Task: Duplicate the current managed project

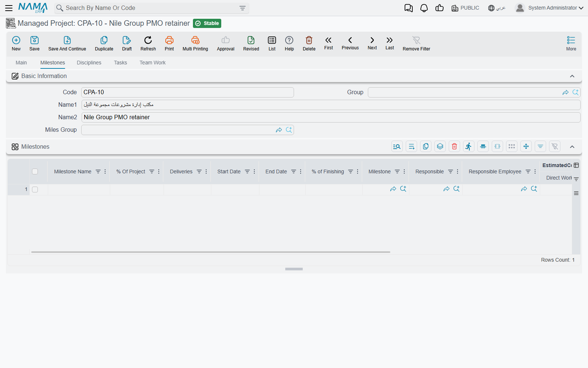Action: click(104, 43)
